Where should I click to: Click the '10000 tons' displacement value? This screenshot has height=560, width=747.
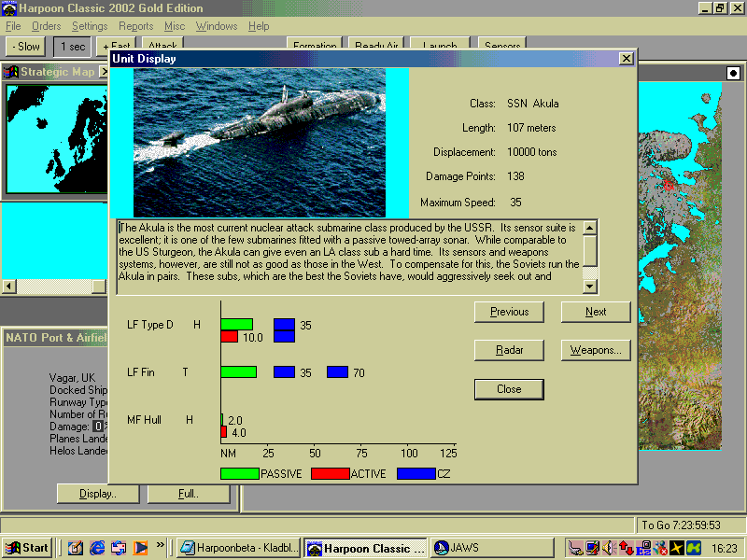pos(531,152)
